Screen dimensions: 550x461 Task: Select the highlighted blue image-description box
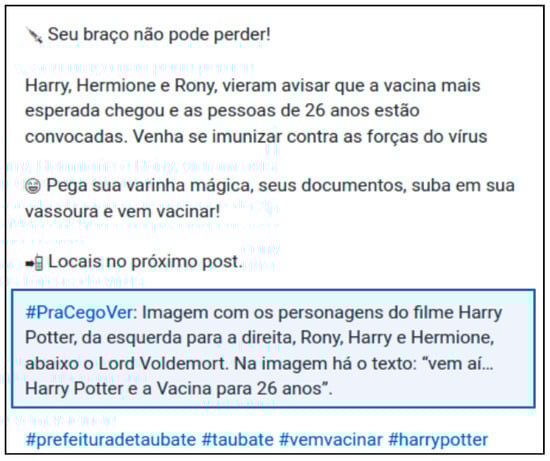(273, 349)
